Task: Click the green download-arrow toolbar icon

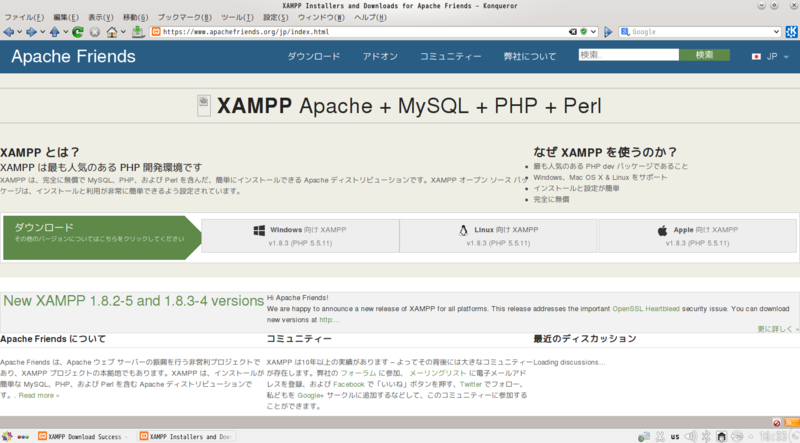Action: (138, 32)
